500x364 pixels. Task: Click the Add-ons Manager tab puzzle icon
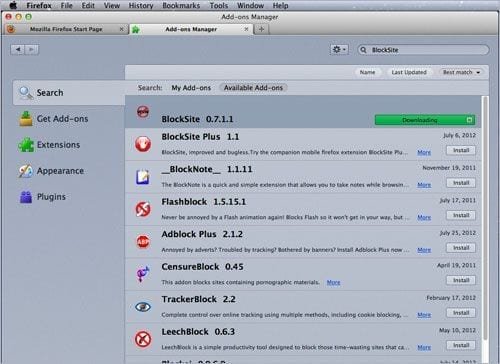(x=135, y=30)
